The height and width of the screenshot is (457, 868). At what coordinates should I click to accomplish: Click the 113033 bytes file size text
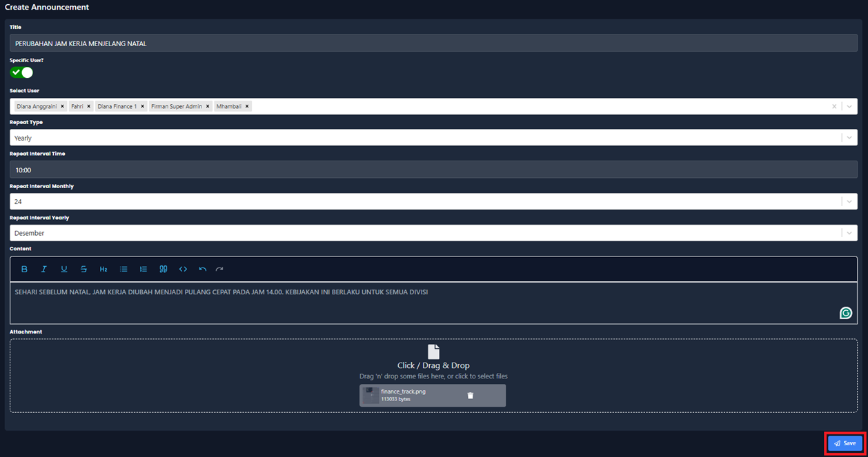(x=396, y=399)
